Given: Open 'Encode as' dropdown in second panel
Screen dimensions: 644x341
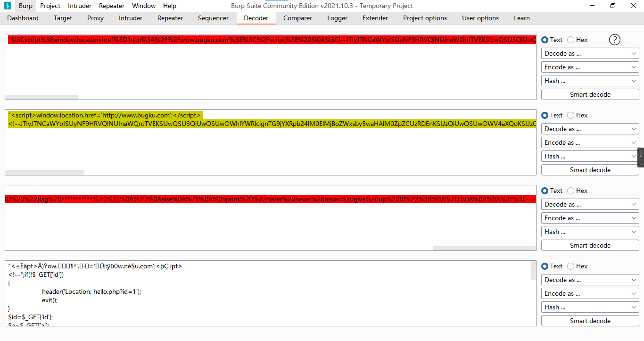Looking at the screenshot, I should [590, 142].
